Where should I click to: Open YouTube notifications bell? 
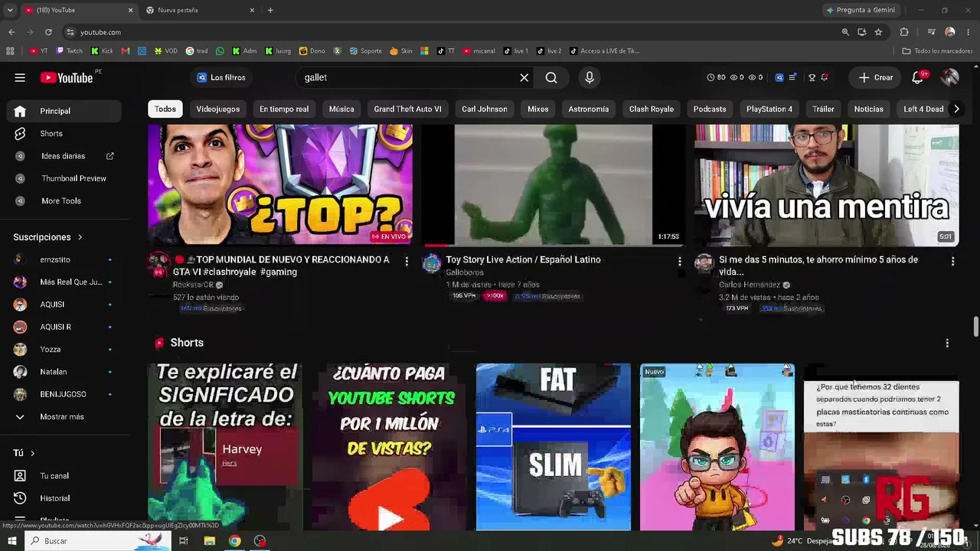918,77
